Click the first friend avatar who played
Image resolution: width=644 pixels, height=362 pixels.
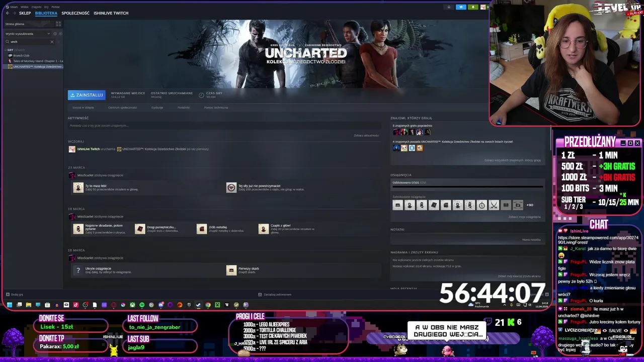click(396, 132)
